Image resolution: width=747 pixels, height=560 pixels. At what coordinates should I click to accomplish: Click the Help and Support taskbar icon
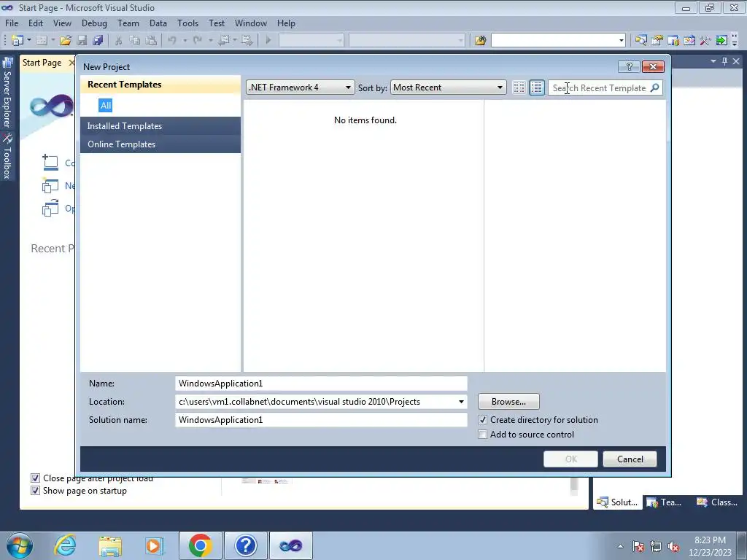coord(246,545)
